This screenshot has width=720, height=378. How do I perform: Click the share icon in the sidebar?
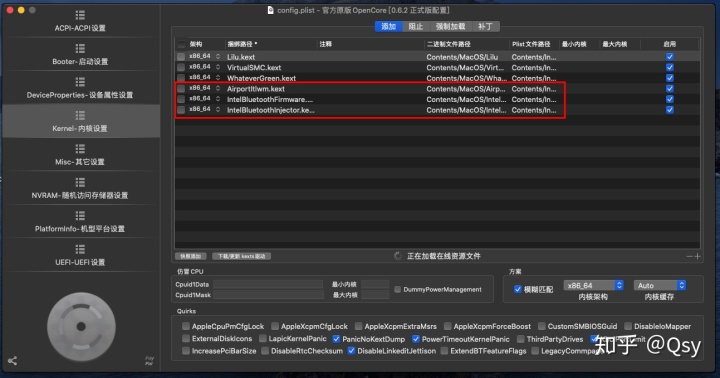(12, 361)
